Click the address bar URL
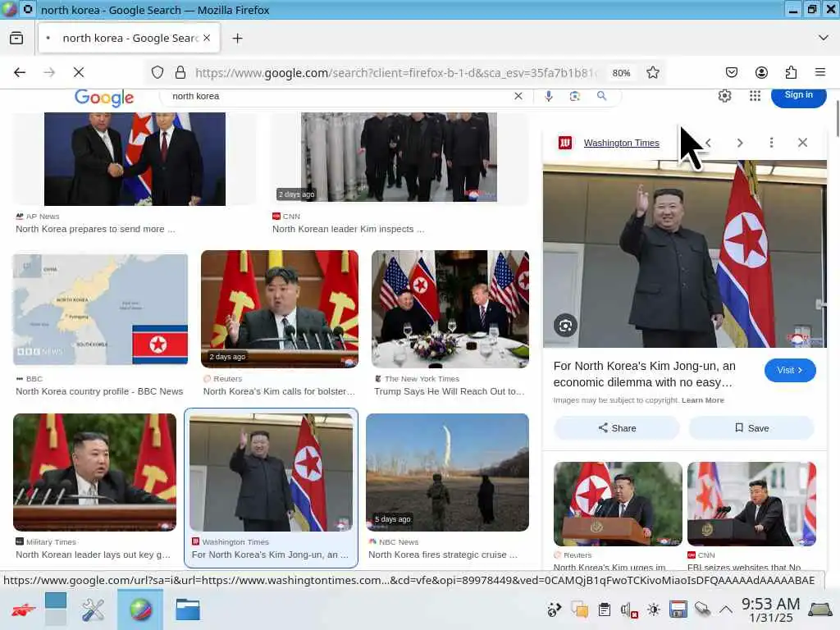This screenshot has width=840, height=630. (x=395, y=73)
